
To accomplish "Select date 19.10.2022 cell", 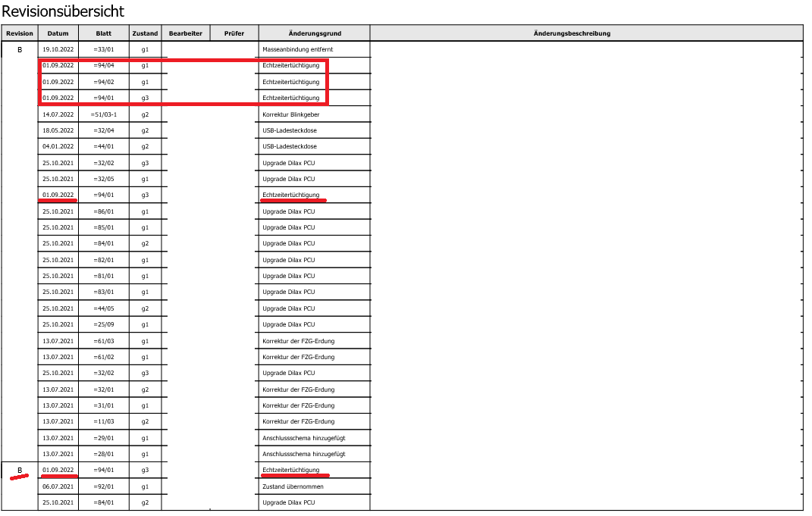I will click(58, 50).
